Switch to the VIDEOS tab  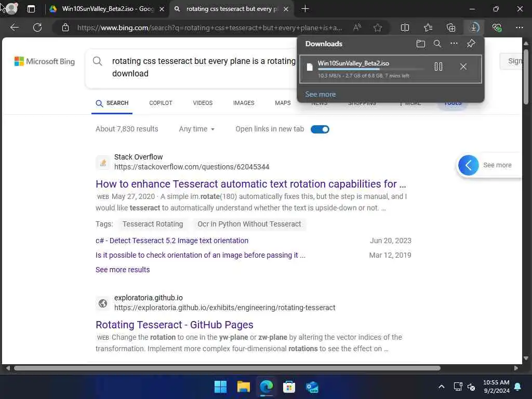(203, 103)
